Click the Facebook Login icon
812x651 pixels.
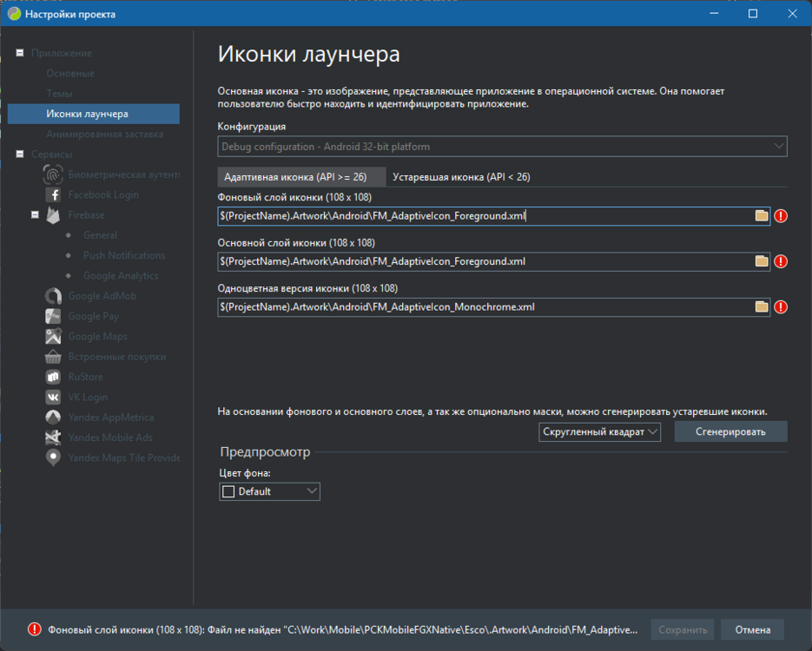tap(53, 194)
